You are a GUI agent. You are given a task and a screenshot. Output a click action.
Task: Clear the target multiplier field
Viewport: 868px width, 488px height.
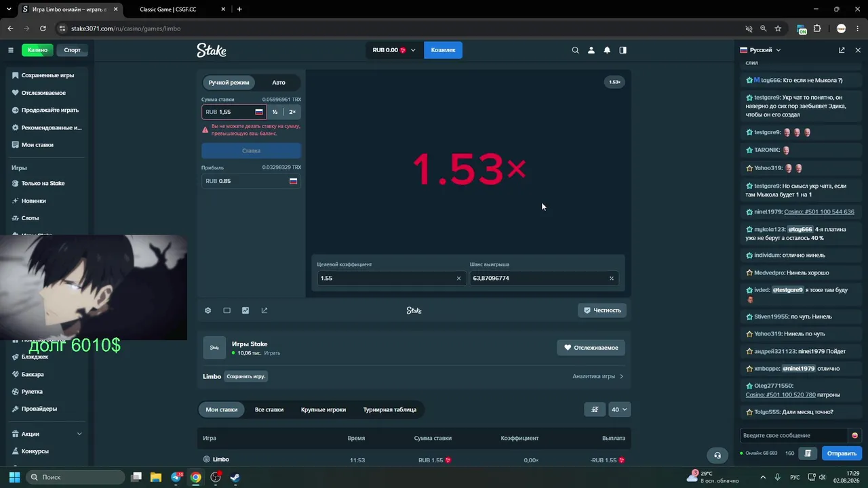[458, 279]
